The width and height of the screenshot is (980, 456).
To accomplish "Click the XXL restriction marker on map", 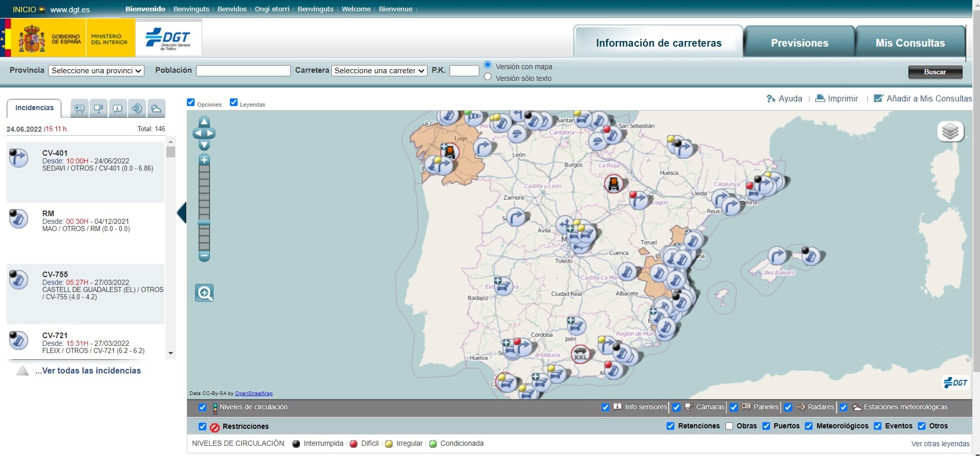I will click(580, 355).
